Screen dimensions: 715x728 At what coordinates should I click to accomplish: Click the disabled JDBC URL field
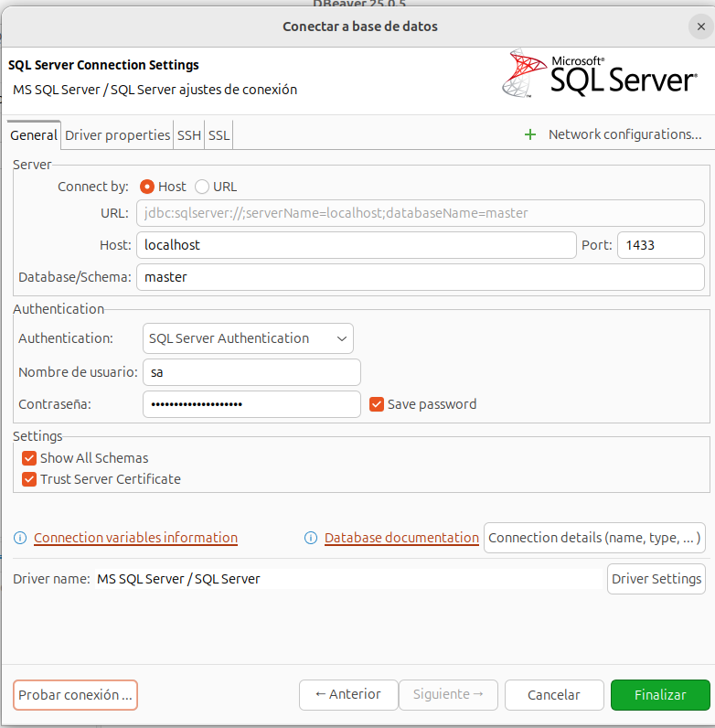click(421, 213)
